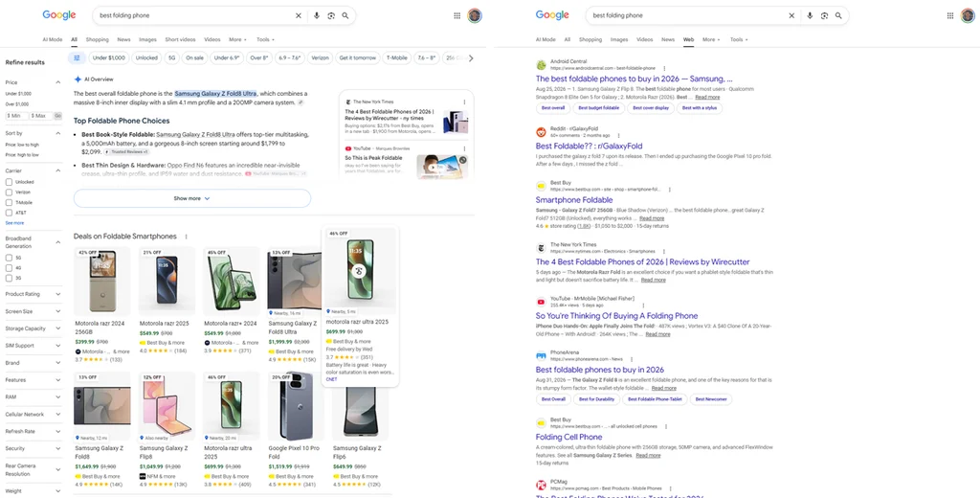Click See more under Carrier
This screenshot has width=980, height=498.
click(x=14, y=223)
